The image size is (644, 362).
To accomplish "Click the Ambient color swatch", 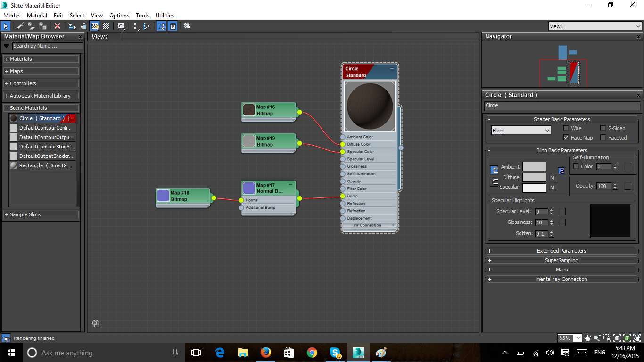I will tap(535, 166).
